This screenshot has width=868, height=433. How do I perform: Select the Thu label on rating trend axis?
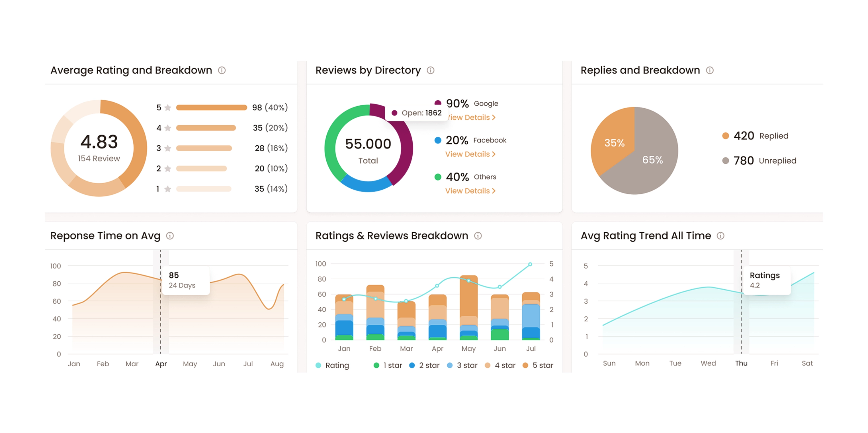coord(741,363)
